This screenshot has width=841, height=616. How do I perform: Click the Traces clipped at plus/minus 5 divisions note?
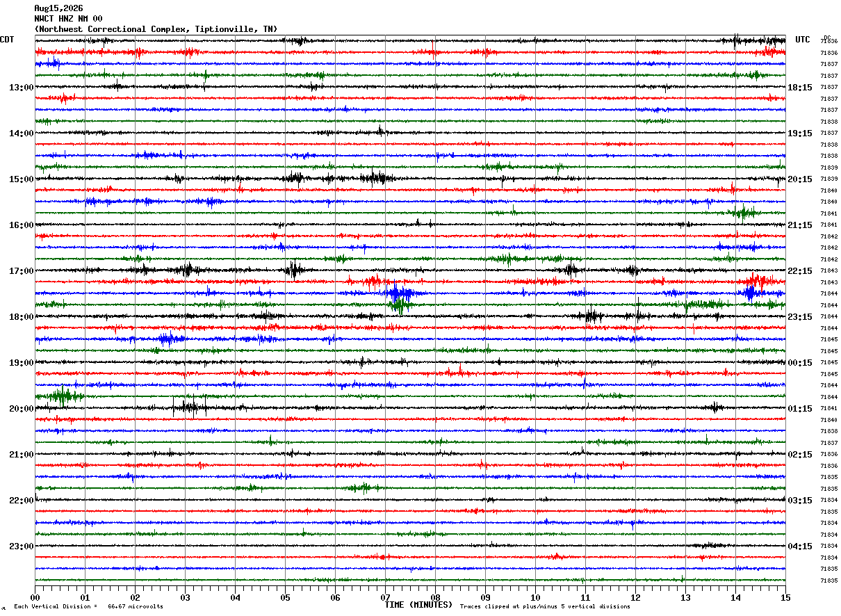(x=545, y=607)
